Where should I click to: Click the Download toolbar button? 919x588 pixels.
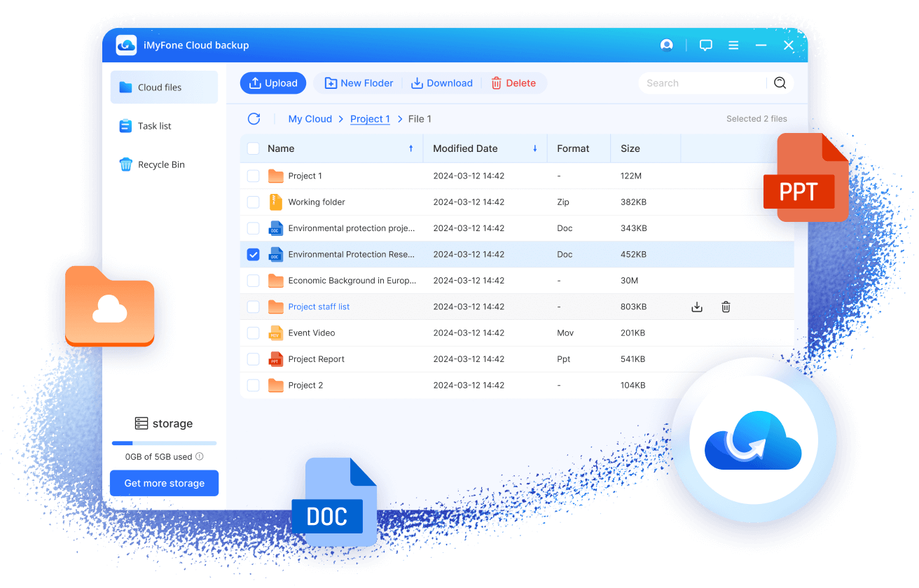pyautogui.click(x=442, y=83)
